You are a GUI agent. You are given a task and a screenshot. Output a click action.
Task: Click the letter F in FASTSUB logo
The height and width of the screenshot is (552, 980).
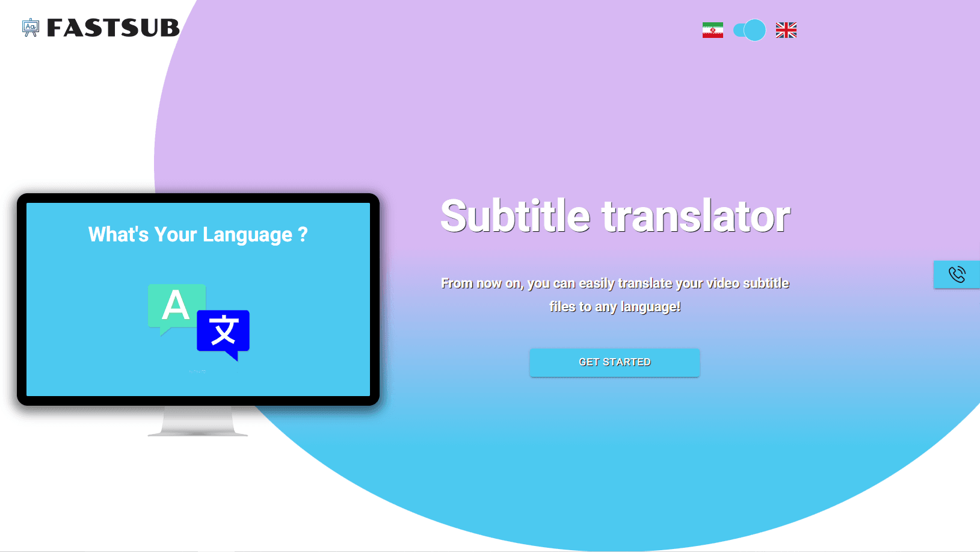click(56, 28)
